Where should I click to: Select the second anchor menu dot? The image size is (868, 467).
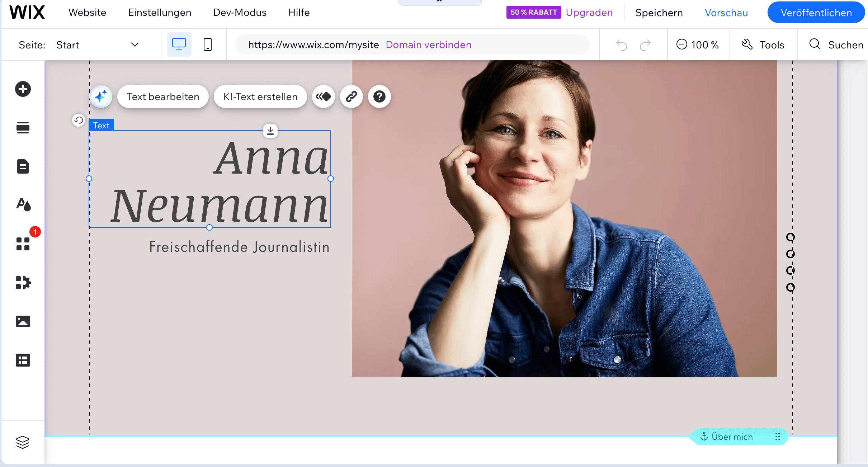pos(791,254)
